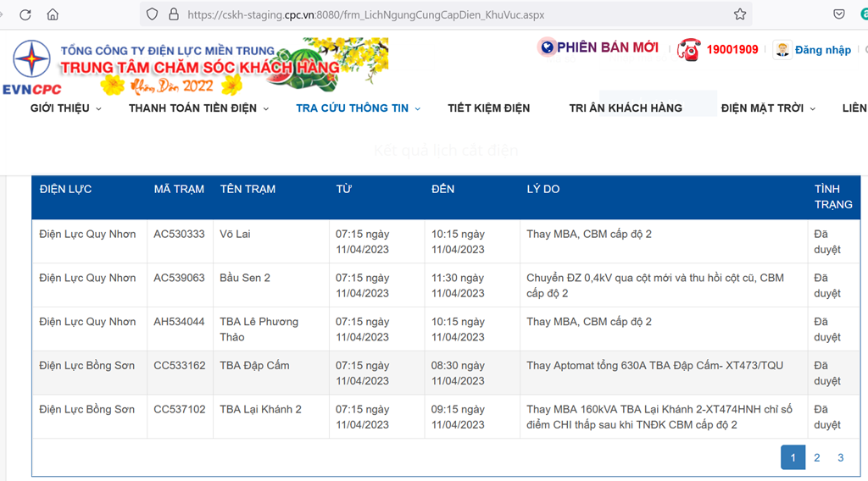
Task: Go to results page 3
Action: coord(840,458)
